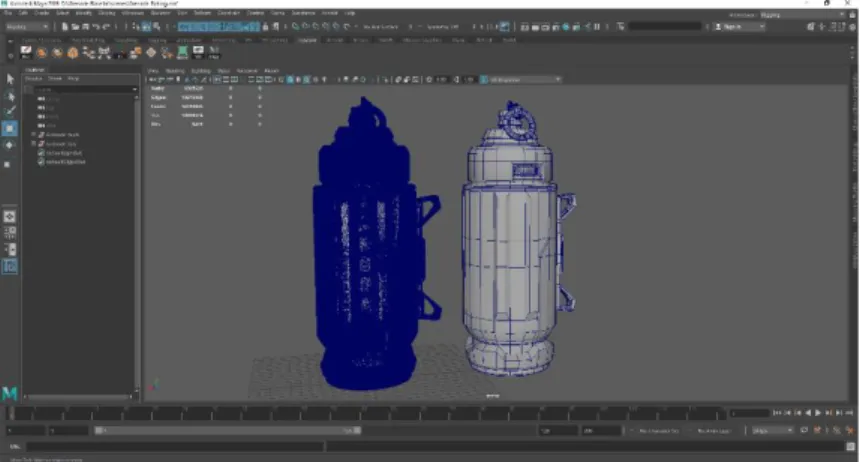Screen dimensions: 860x462
Task: Switch to single perspective layout button
Action: [x=10, y=216]
